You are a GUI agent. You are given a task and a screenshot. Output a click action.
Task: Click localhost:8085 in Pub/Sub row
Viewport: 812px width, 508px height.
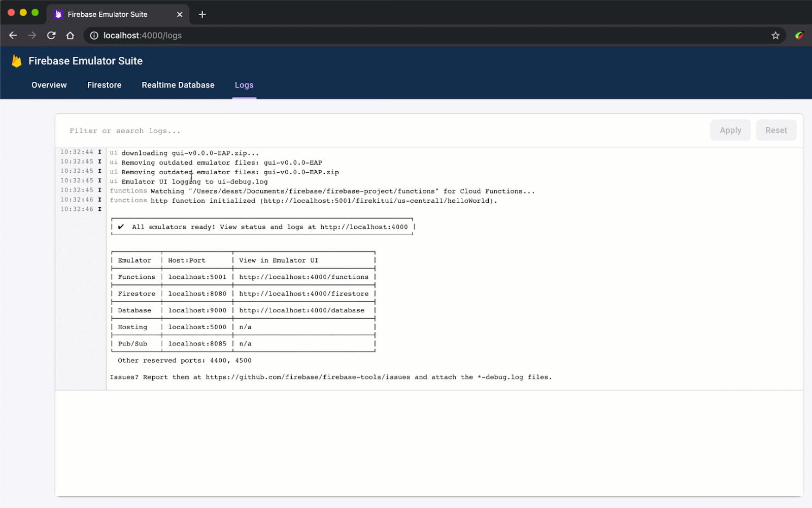[x=197, y=344]
